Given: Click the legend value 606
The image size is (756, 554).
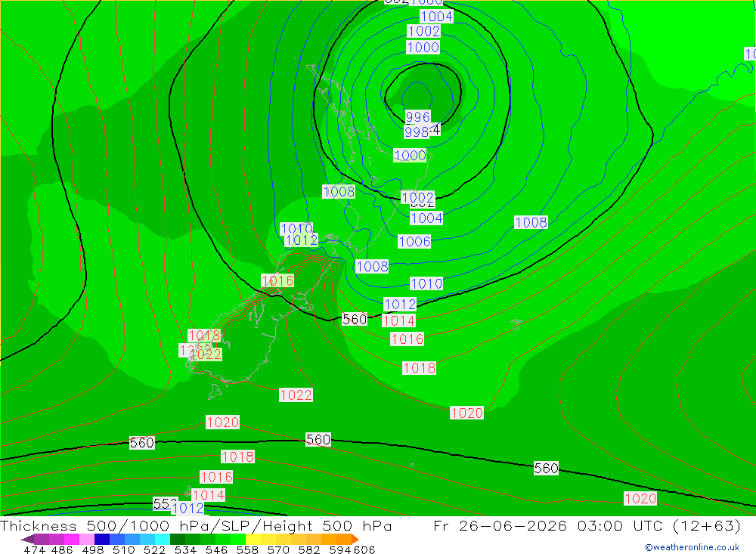Looking at the screenshot, I should point(364,549).
